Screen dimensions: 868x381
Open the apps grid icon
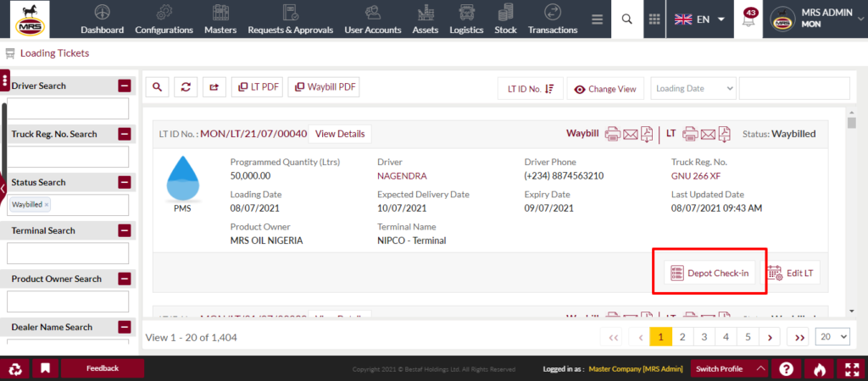click(654, 19)
